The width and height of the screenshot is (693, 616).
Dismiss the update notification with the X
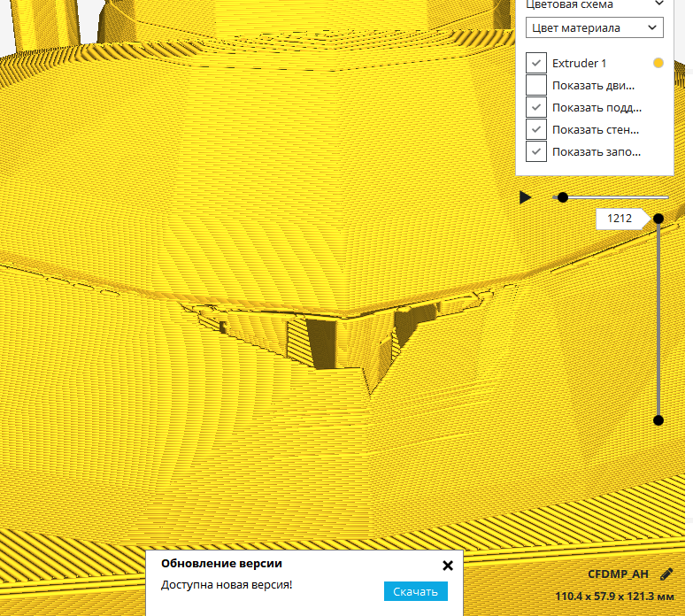pos(447,565)
